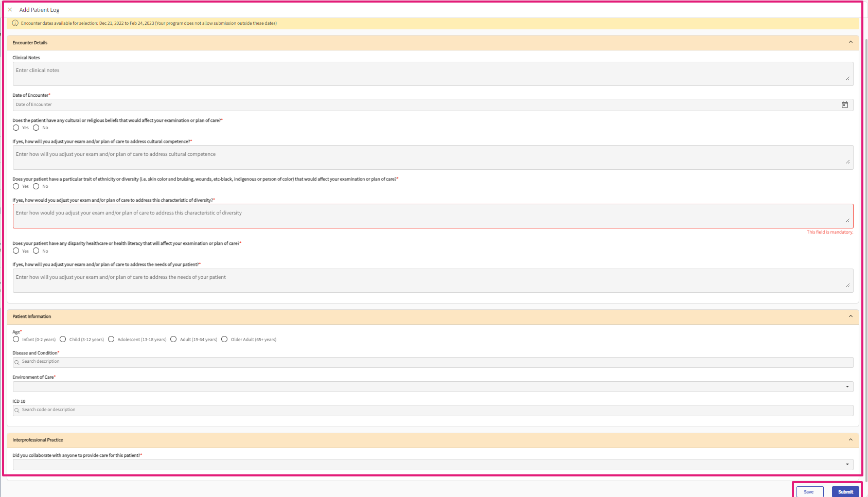Open the collaboration question dropdown
This screenshot has height=497, width=868.
847,465
